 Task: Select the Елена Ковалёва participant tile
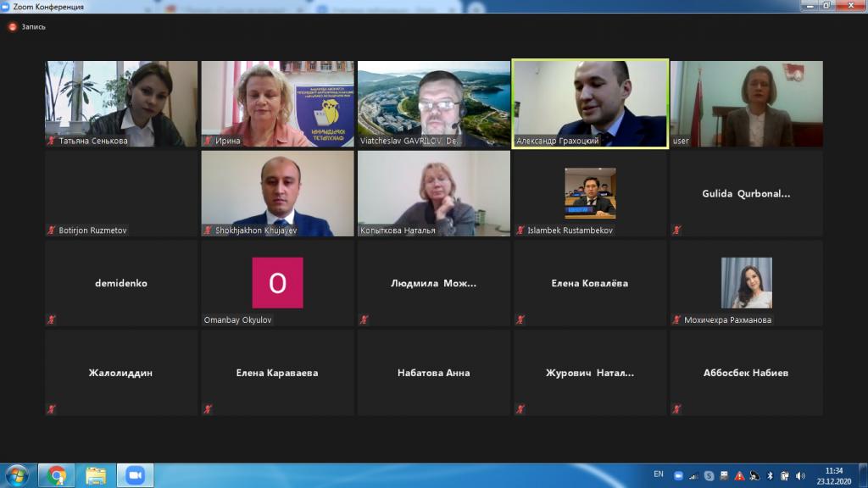[x=590, y=283]
